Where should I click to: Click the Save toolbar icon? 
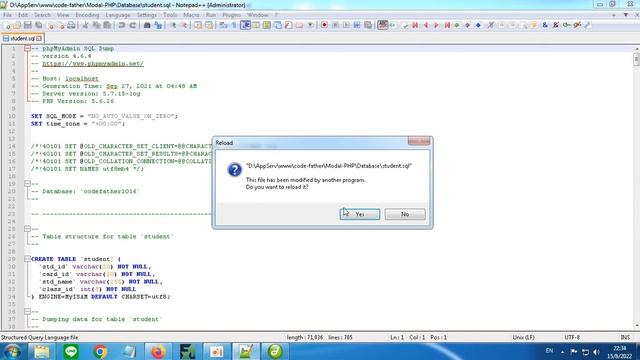coord(28,25)
